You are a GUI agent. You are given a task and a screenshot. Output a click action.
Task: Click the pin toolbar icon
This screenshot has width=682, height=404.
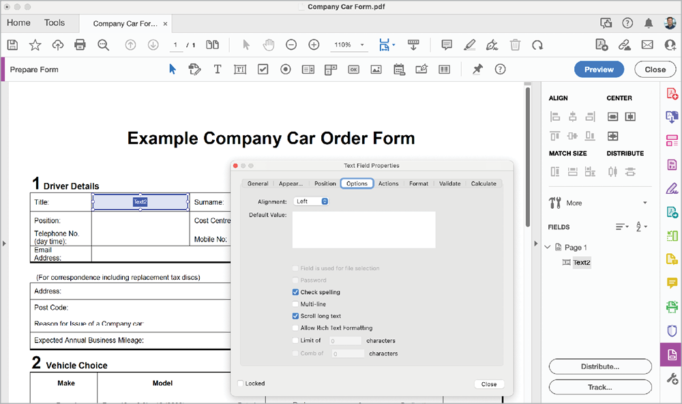click(x=477, y=70)
